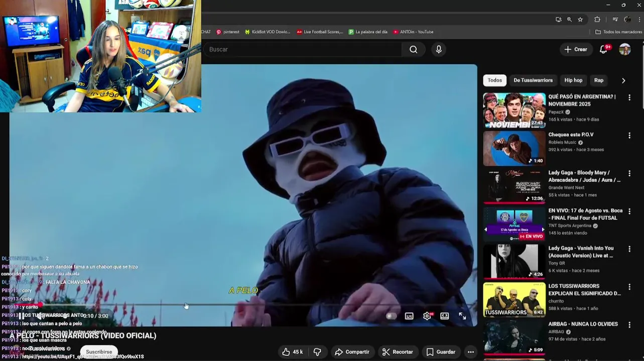The width and height of the screenshot is (644, 361).
Task: Select the Hip hop filter chip
Action: [573, 80]
